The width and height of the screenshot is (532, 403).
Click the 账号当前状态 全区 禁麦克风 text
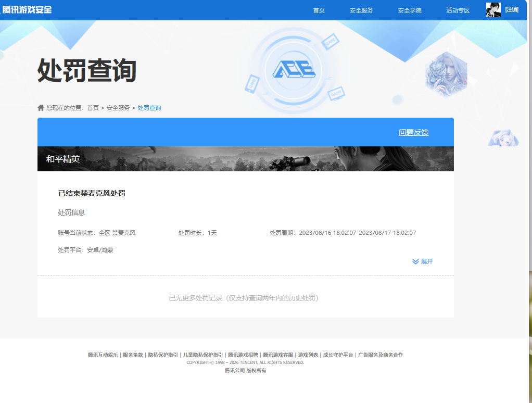click(97, 233)
